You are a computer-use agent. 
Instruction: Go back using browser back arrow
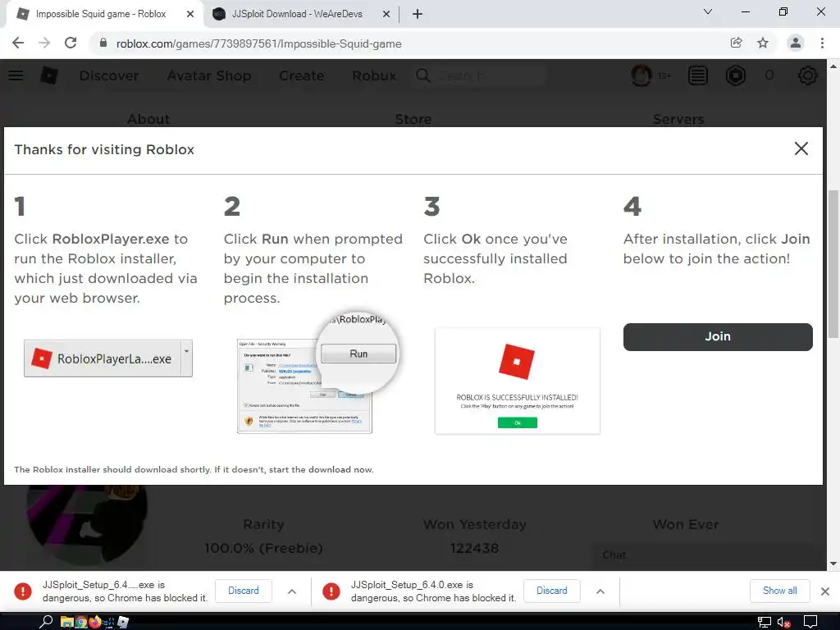[18, 43]
